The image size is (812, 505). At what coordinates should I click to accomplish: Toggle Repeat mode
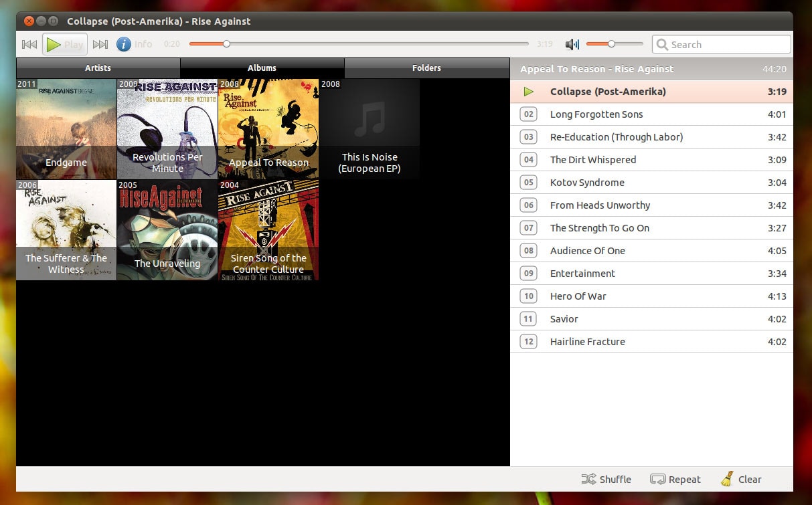coord(675,479)
